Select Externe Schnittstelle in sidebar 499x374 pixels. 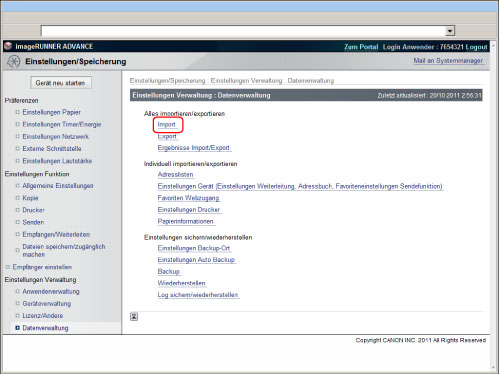tap(52, 149)
